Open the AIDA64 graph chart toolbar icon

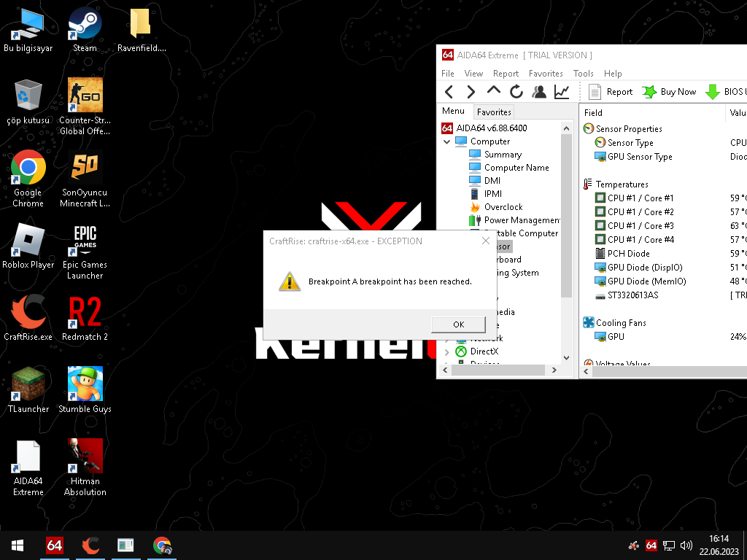coord(562,91)
